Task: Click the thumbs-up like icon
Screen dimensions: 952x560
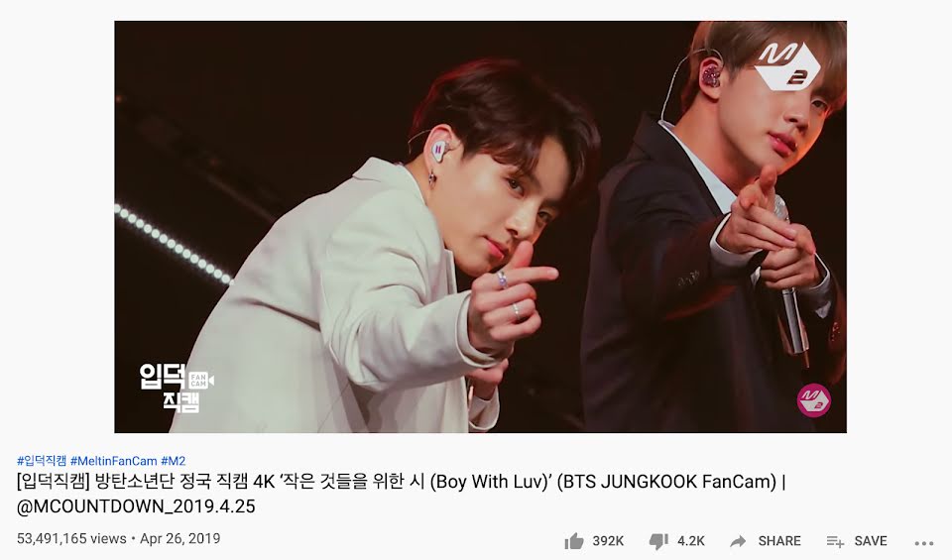Action: point(574,540)
